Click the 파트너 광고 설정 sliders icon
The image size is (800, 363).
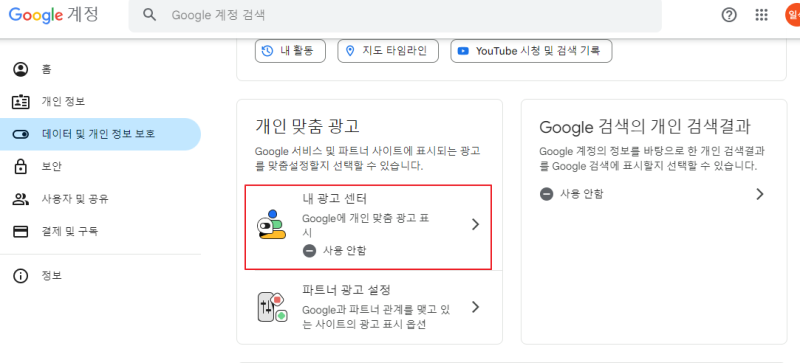272,307
